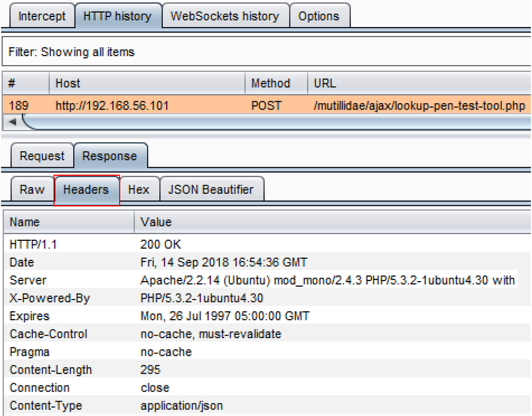
Task: Click the Pragma no-cache value
Action: point(166,352)
